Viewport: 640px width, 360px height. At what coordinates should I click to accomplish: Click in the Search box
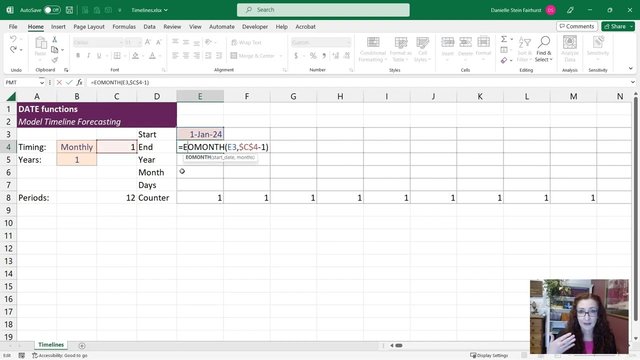click(323, 10)
